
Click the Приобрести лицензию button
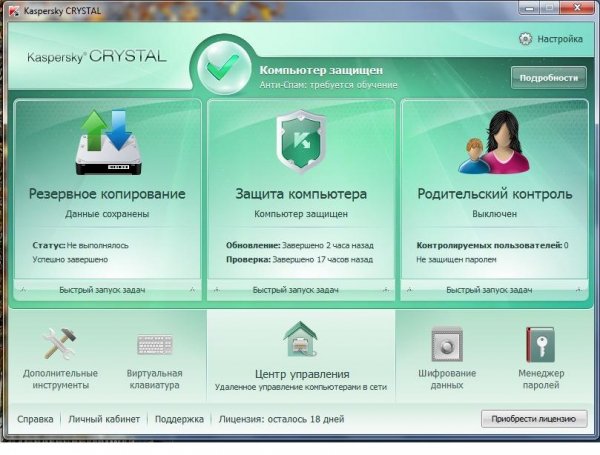pos(534,419)
